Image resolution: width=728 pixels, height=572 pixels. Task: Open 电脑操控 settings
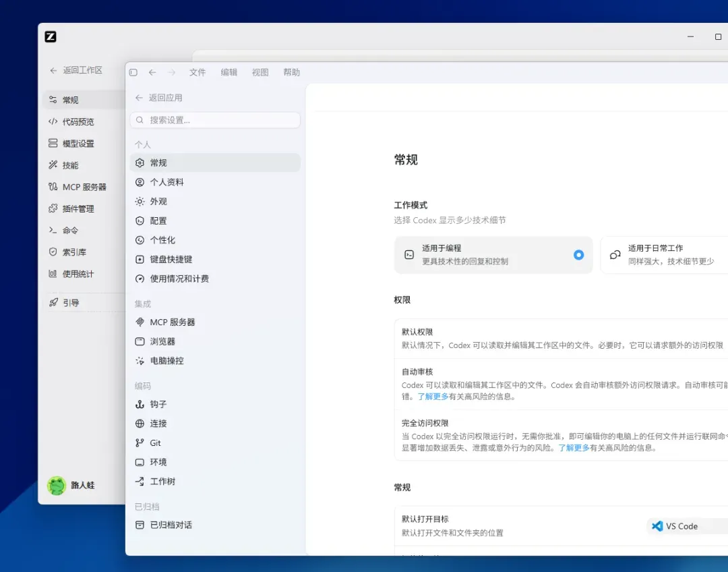(x=215, y=361)
